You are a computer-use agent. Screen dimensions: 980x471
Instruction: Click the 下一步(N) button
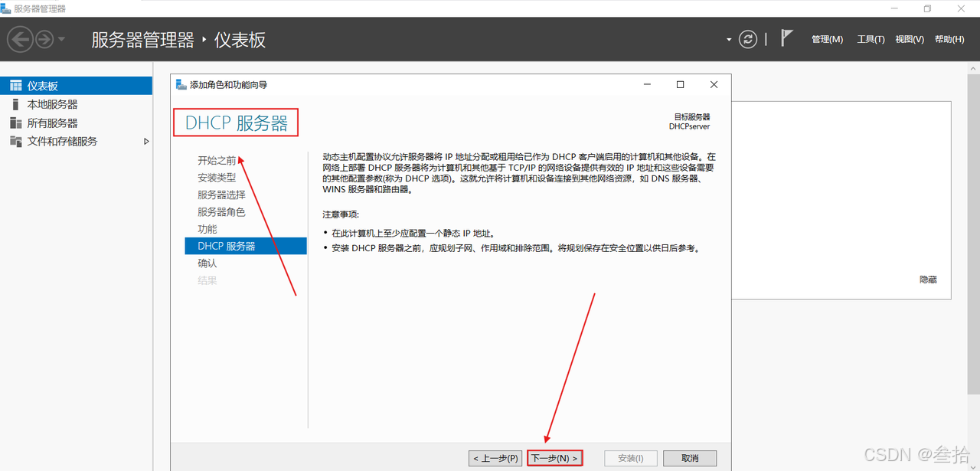(555, 458)
